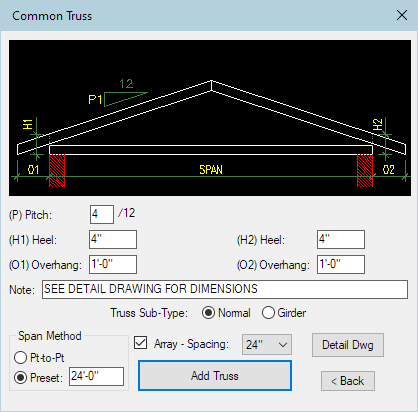
Task: Click the O2 Overhang field
Action: click(x=341, y=264)
